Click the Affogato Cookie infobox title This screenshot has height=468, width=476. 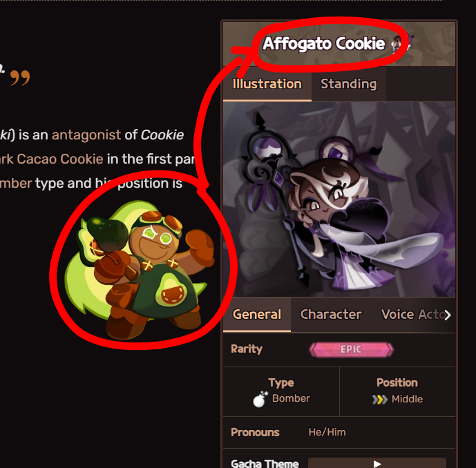coord(323,43)
